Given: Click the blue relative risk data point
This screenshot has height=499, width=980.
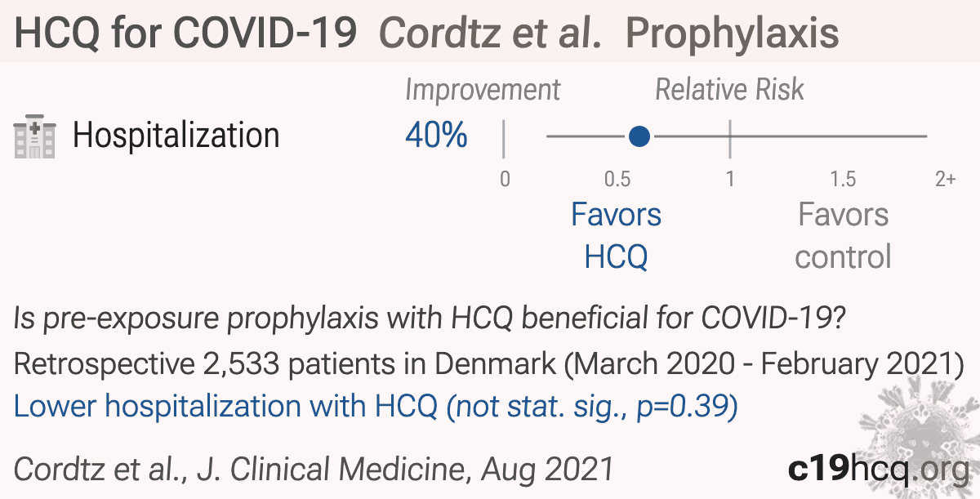Looking at the screenshot, I should (x=640, y=136).
